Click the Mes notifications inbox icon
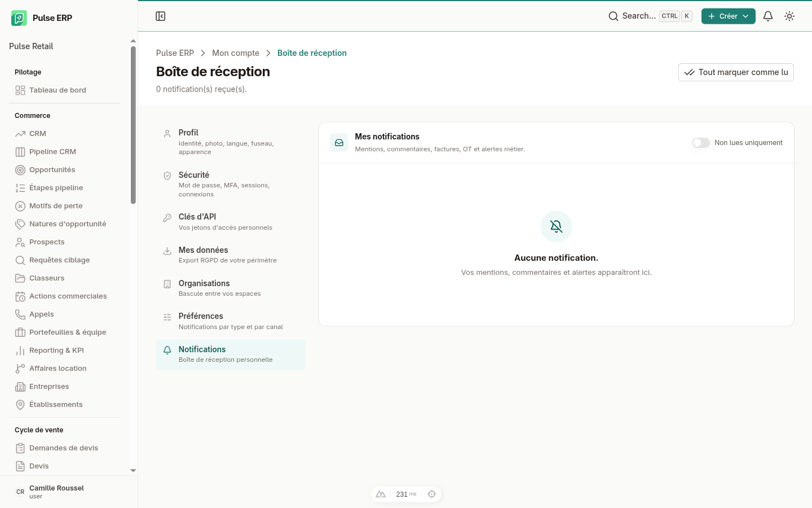This screenshot has width=812, height=508. tap(339, 143)
